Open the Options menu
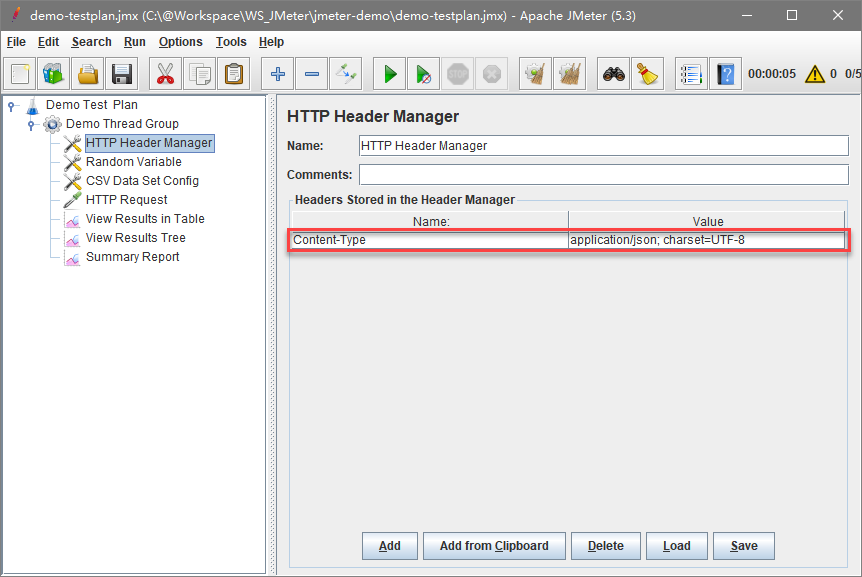This screenshot has width=862, height=577. pyautogui.click(x=180, y=42)
